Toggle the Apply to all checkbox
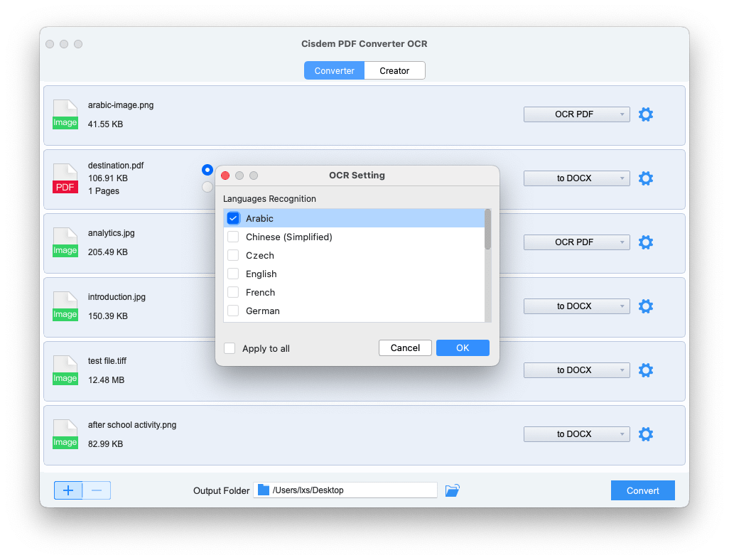Viewport: 729px width, 560px height. (x=229, y=348)
